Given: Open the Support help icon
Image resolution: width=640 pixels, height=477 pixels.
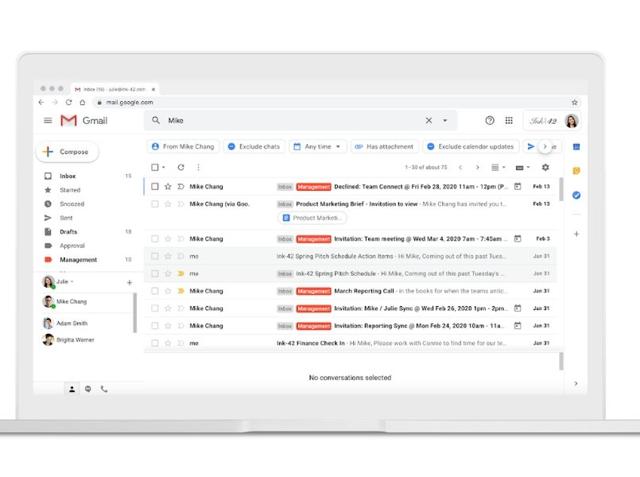Looking at the screenshot, I should click(x=489, y=120).
